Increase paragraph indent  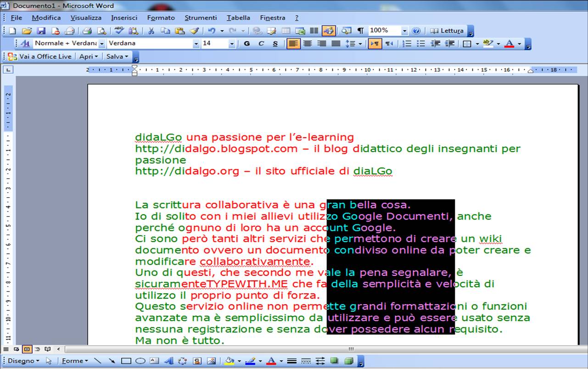tap(450, 44)
